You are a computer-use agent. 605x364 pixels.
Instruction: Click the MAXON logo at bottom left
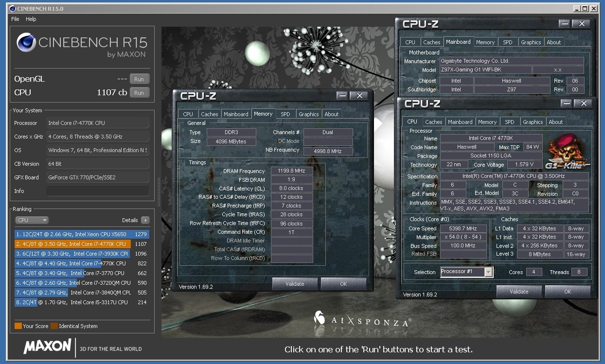tap(47, 347)
